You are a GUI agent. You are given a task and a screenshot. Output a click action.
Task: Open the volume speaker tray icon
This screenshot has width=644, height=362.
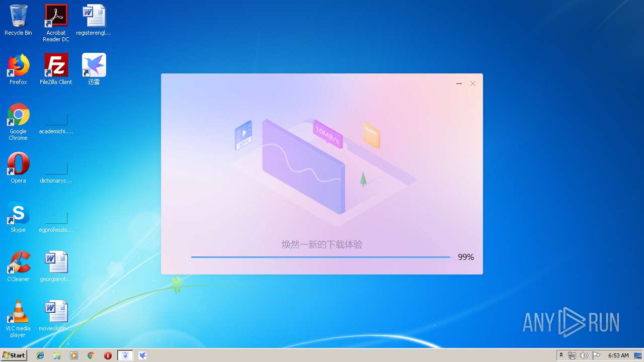coord(584,355)
